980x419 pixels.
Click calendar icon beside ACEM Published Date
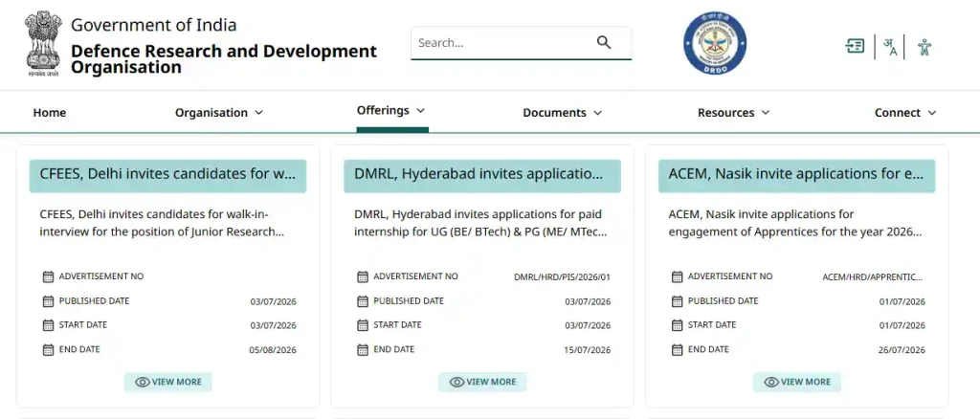click(677, 301)
